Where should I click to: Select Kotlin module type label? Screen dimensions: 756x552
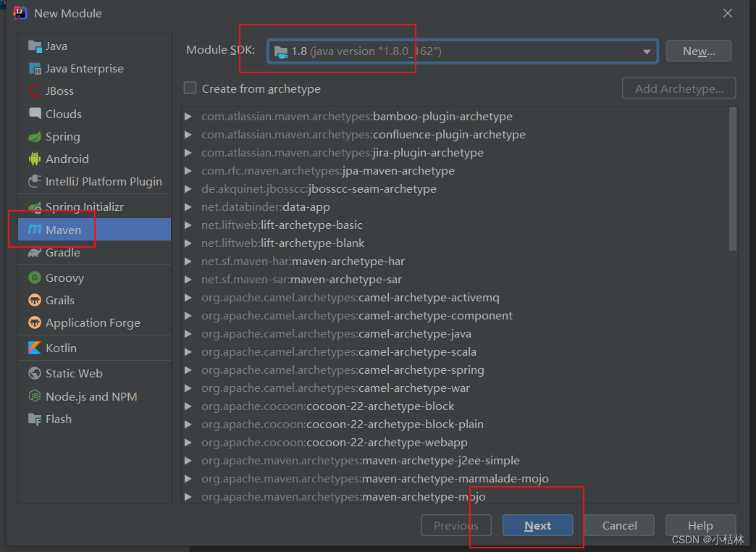click(62, 348)
